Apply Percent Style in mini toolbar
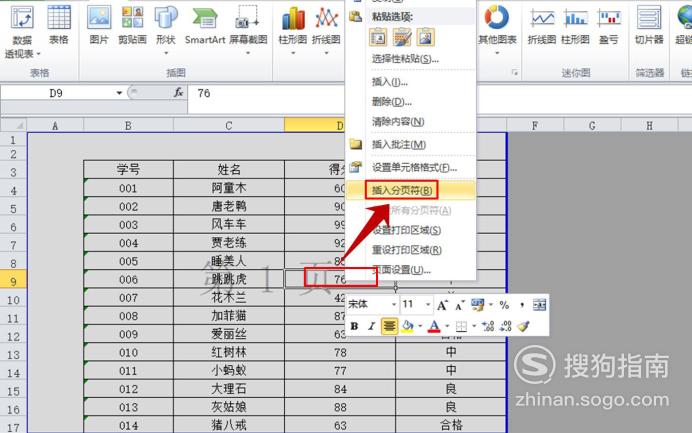 point(504,305)
